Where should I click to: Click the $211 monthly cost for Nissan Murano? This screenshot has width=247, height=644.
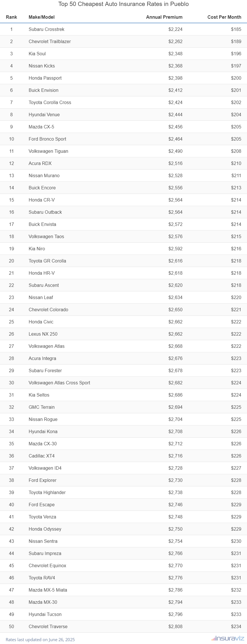[236, 175]
